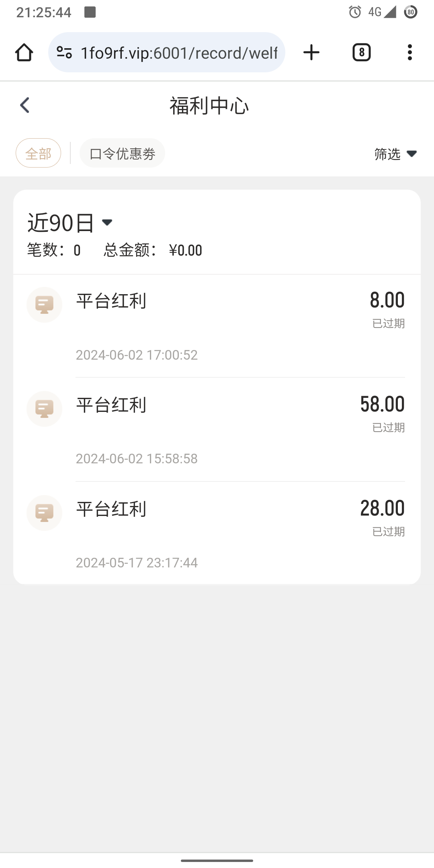Go back using the back chevron
The height and width of the screenshot is (868, 434).
[x=25, y=106]
